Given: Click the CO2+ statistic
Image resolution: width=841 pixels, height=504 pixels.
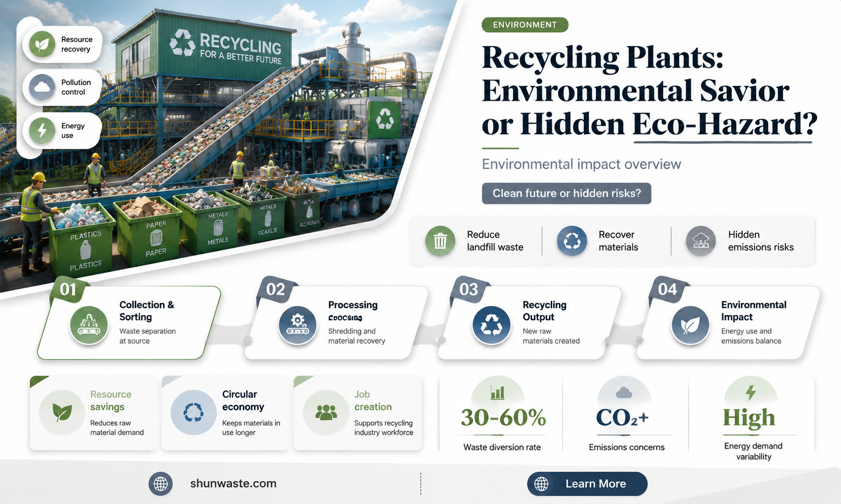Looking at the screenshot, I should pos(622,417).
